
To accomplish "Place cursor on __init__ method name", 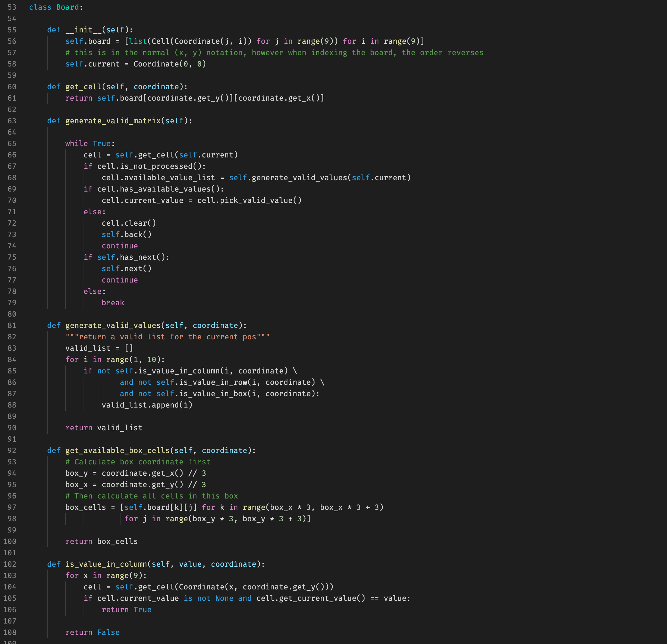I will click(x=83, y=30).
